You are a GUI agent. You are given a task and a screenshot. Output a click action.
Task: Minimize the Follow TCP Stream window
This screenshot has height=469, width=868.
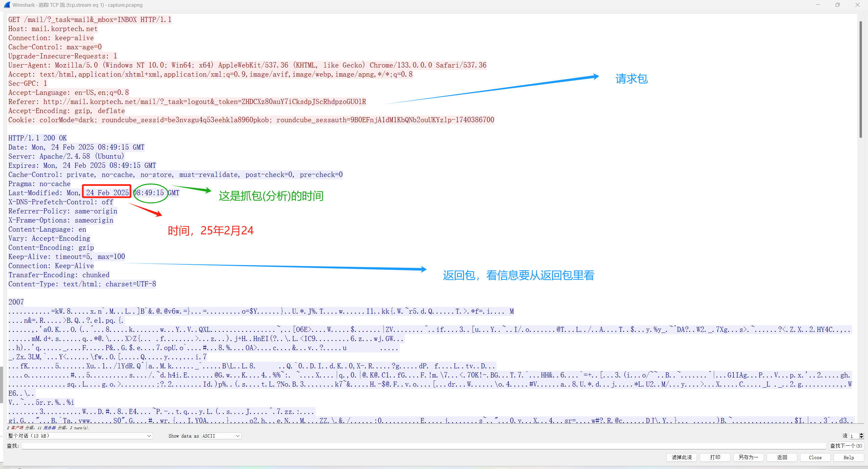tap(818, 5)
